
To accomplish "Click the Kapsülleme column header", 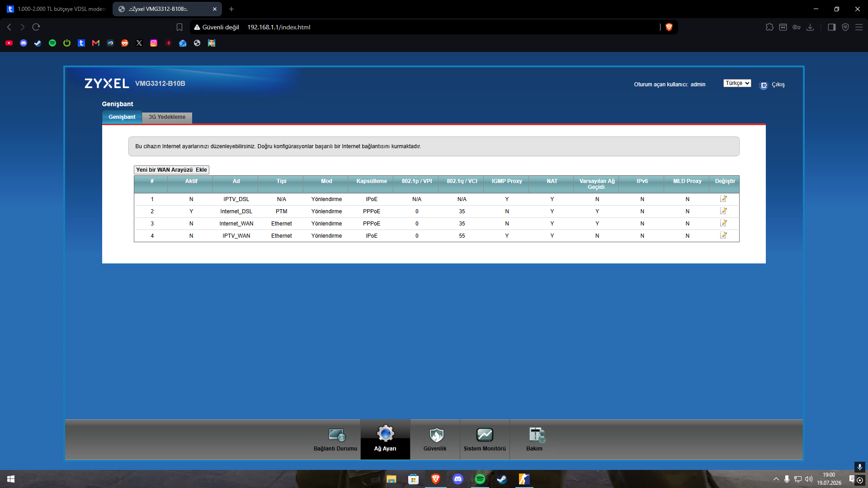I will (372, 181).
